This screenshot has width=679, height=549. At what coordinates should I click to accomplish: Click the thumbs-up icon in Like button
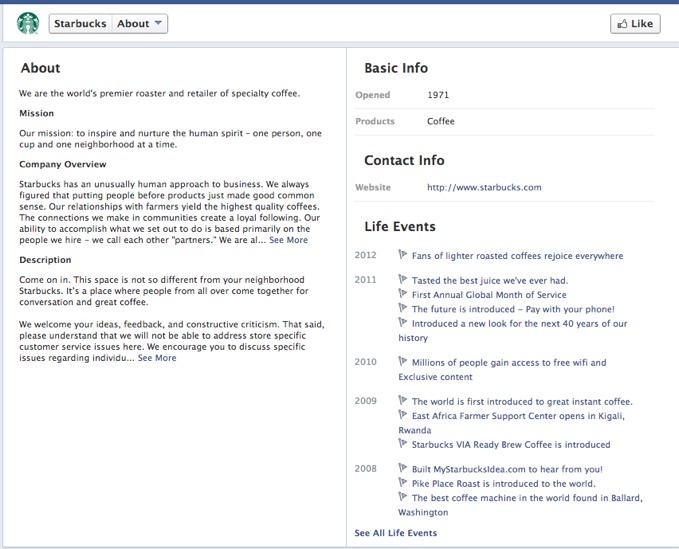pos(622,24)
